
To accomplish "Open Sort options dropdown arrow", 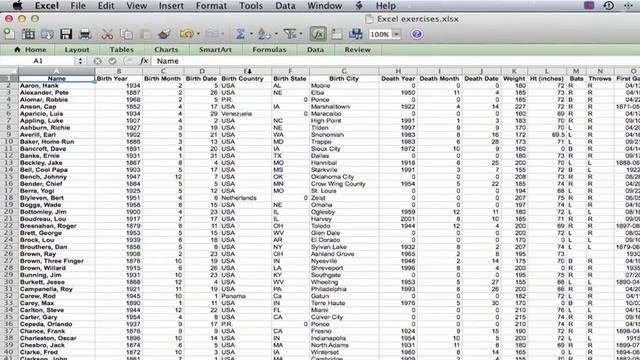I will pyautogui.click(x=276, y=34).
